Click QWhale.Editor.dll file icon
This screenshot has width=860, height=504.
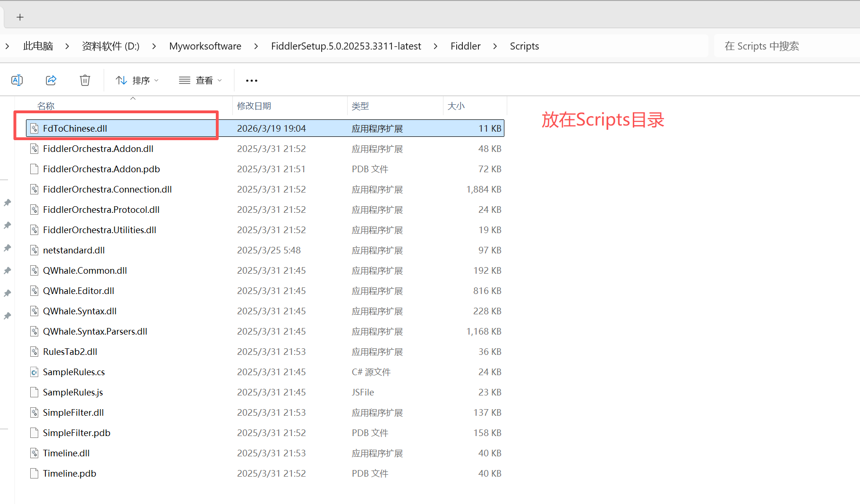point(34,291)
